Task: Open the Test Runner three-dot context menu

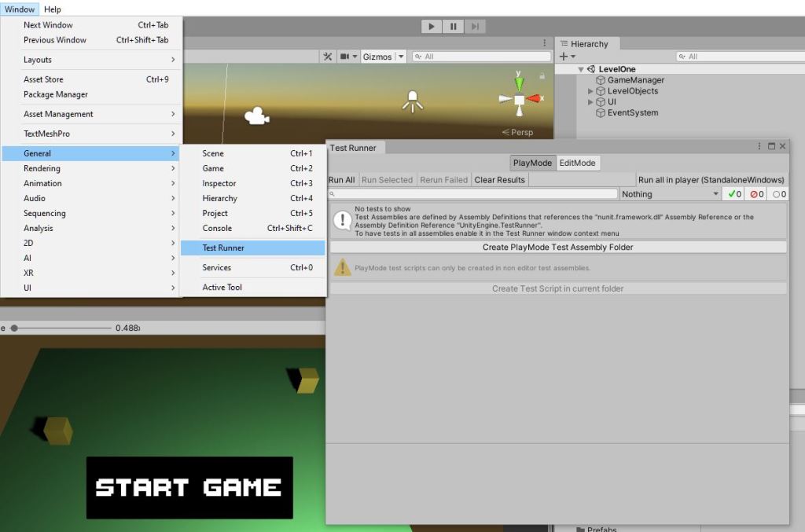Action: pyautogui.click(x=759, y=146)
